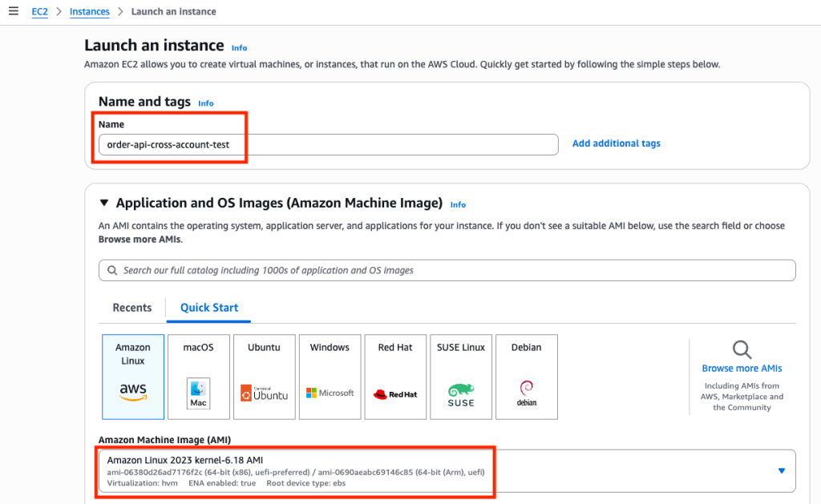Navigate to Instances breadcrumb link
Image resolution: width=821 pixels, height=504 pixels.
[x=90, y=11]
